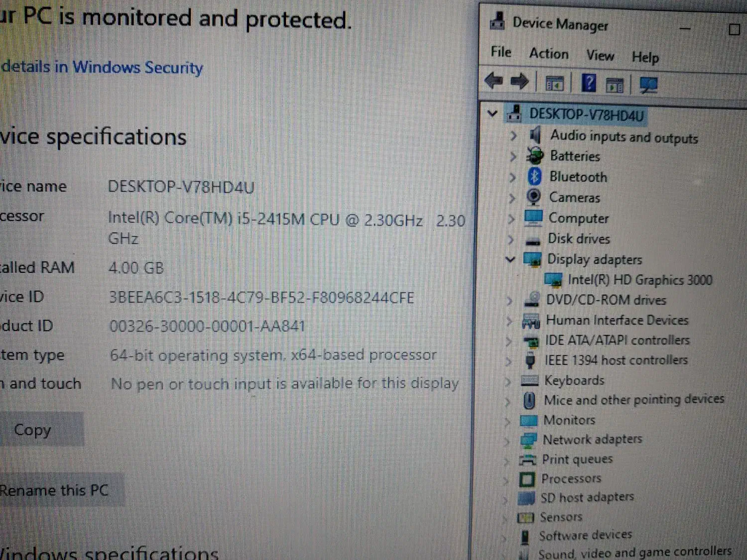Expand the Disk drives category

(511, 239)
